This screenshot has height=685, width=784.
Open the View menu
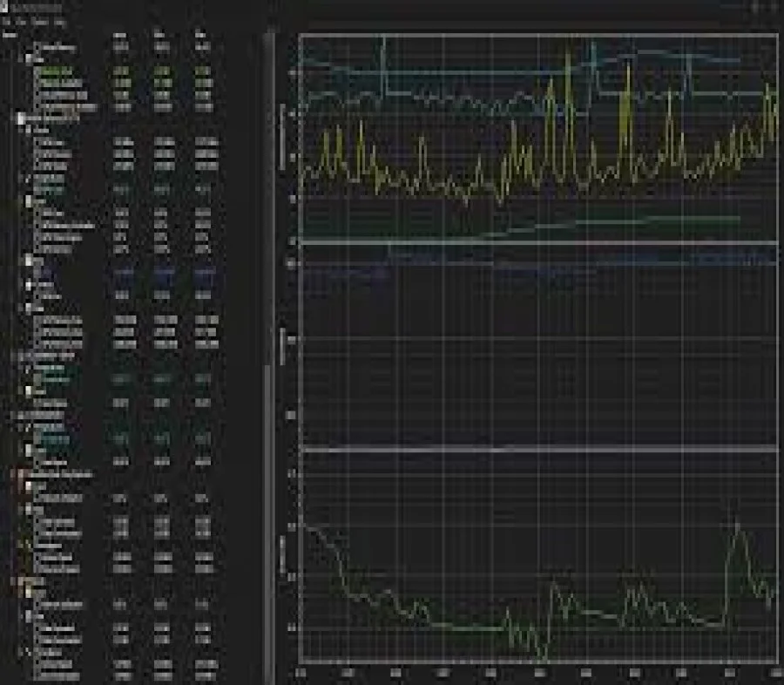[x=21, y=22]
